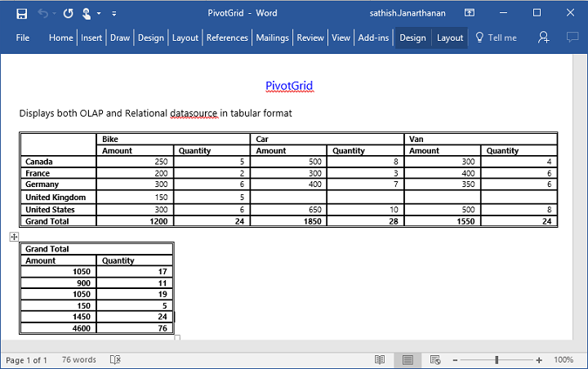The width and height of the screenshot is (588, 369).
Task: Open the Share icon in the ribbon
Action: [x=544, y=38]
